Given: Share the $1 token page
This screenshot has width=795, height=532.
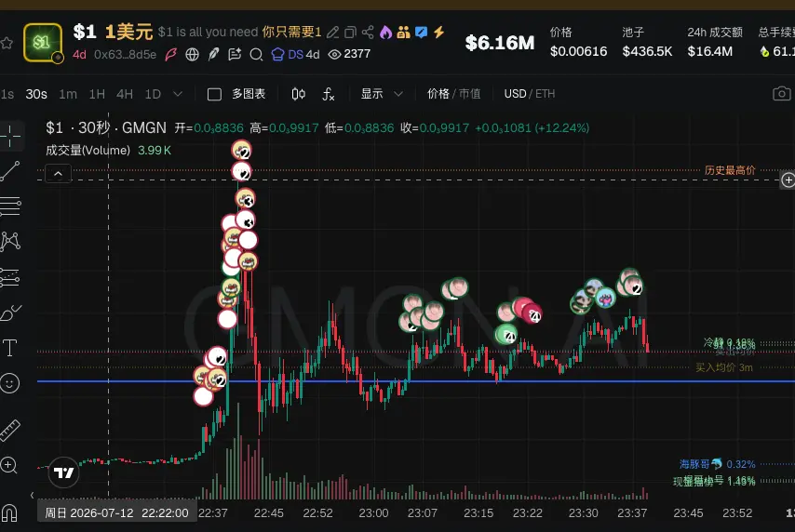Looking at the screenshot, I should click(x=368, y=33).
